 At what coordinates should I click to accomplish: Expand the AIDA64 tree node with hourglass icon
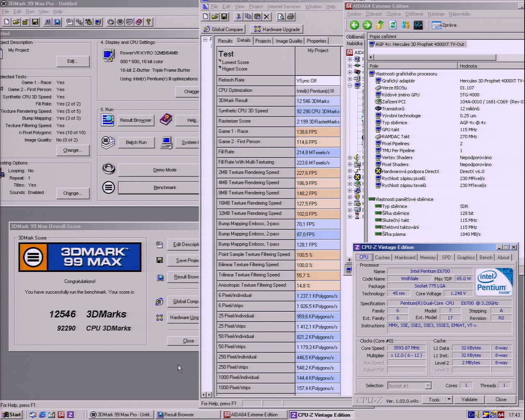point(350,217)
